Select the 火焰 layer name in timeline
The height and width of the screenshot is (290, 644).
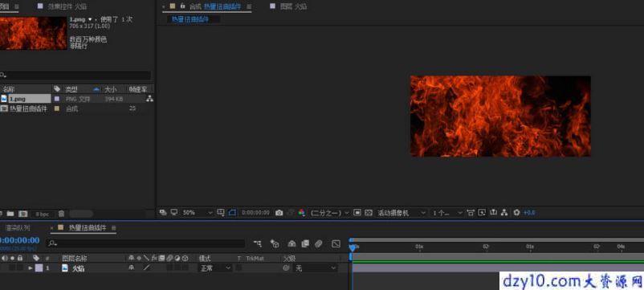tap(79, 268)
